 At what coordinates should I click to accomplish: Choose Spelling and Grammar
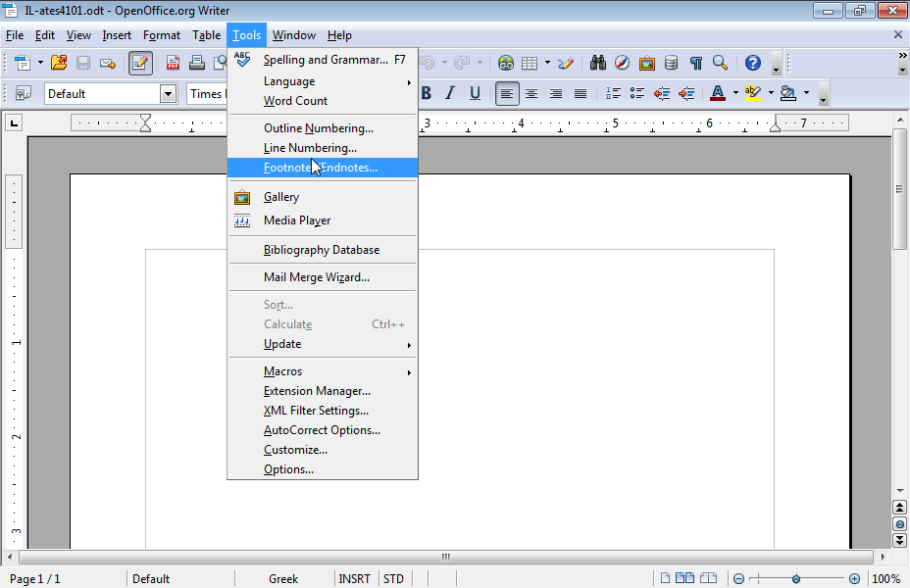coord(322,60)
